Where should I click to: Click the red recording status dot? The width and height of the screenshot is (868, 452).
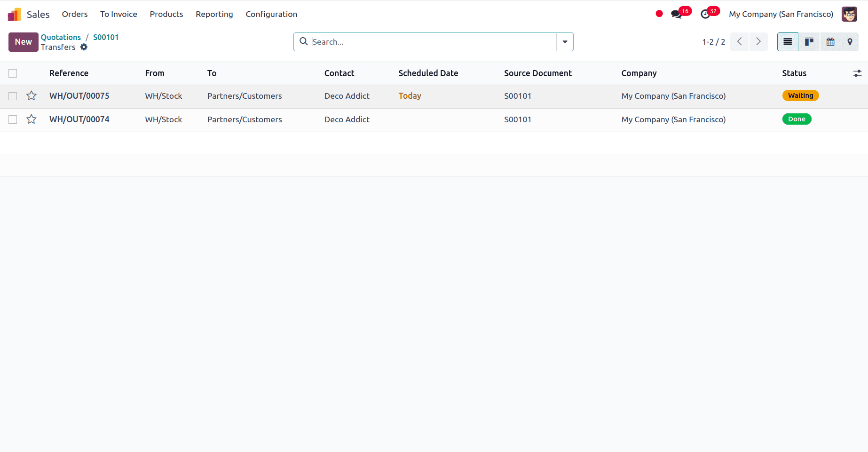click(659, 14)
